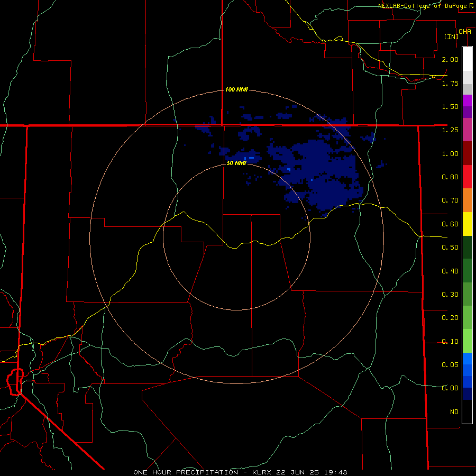Click the 'NEXLAB-College of DuPage' header text
Screen dimensions: 476x476
422,6
